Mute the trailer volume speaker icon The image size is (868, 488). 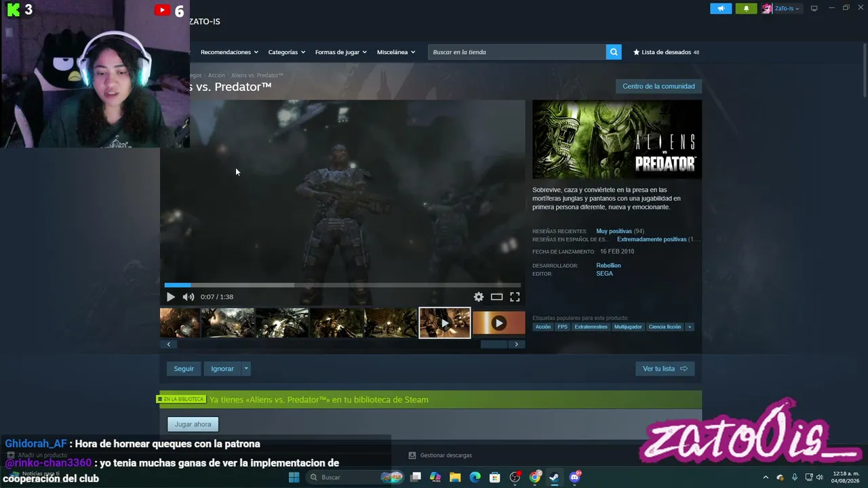[189, 297]
